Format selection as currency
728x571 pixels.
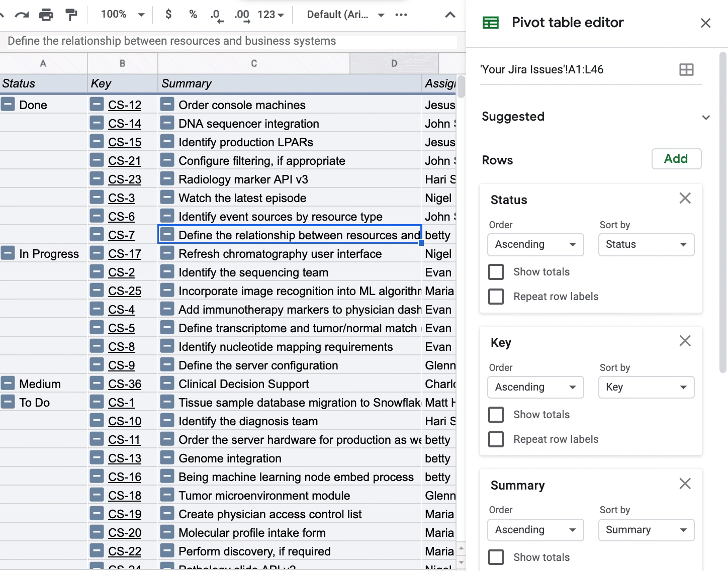168,15
